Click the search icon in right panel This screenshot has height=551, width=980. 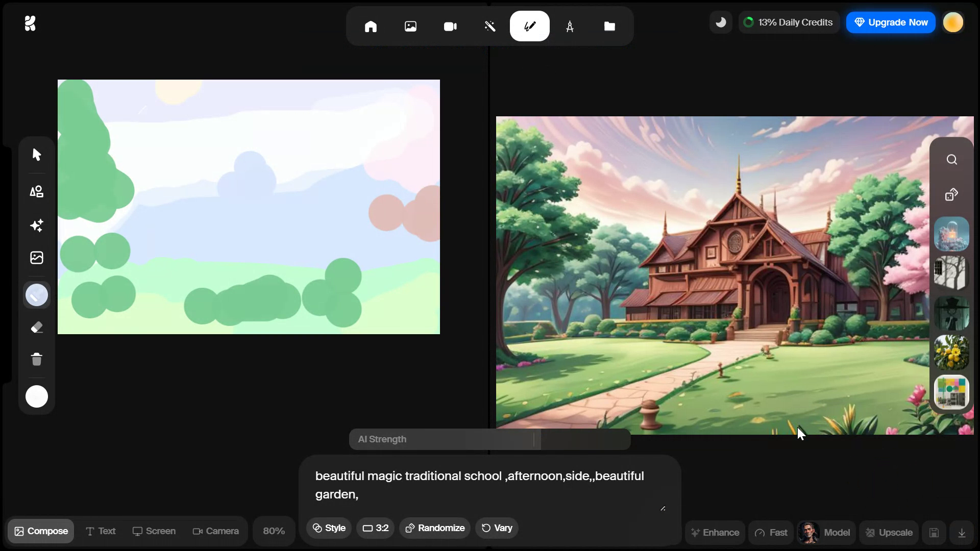951,160
